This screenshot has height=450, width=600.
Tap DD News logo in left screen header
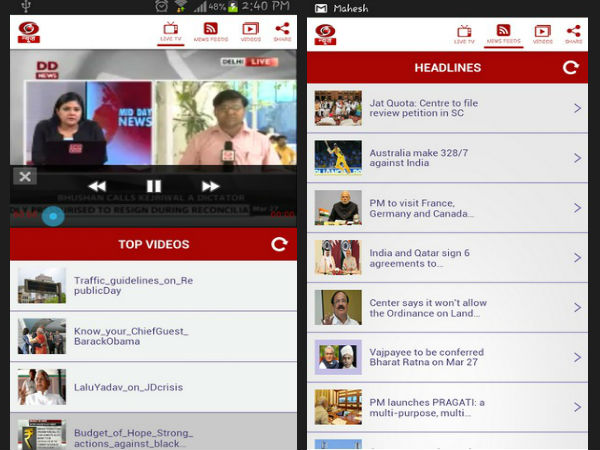tap(29, 32)
